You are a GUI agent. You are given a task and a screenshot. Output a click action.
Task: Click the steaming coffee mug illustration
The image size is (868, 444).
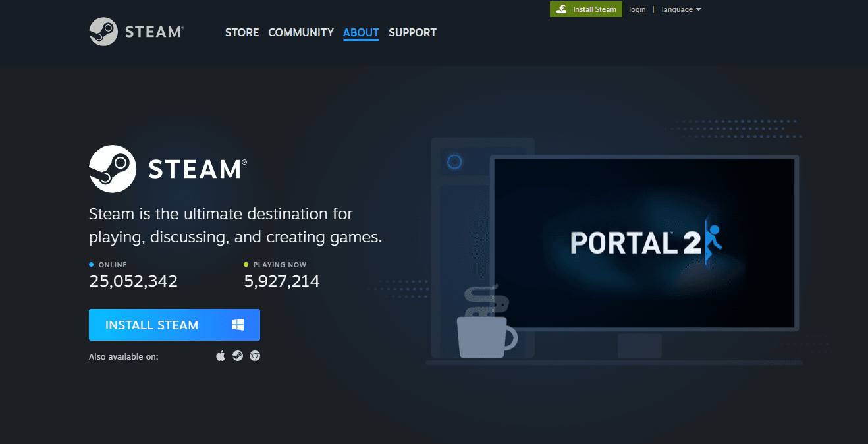point(487,321)
